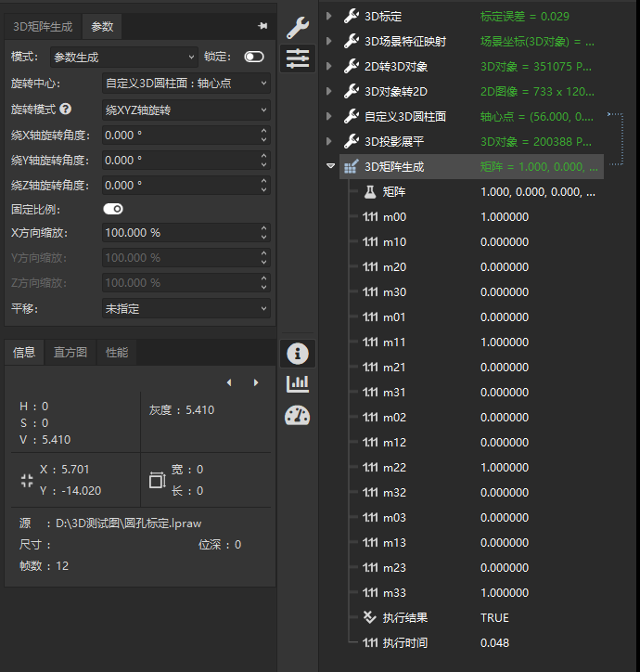Select the 3D投影展平 tool item

[x=394, y=141]
